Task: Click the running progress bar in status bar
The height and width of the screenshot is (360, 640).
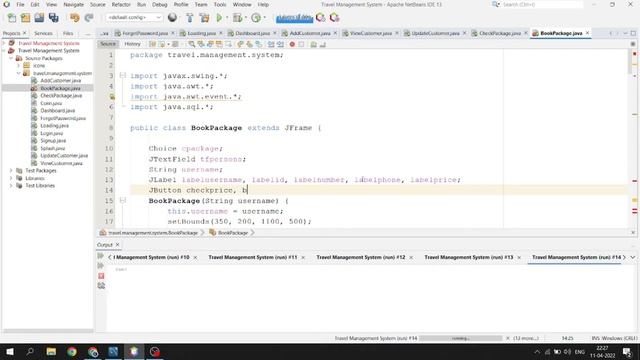Action: (x=461, y=338)
